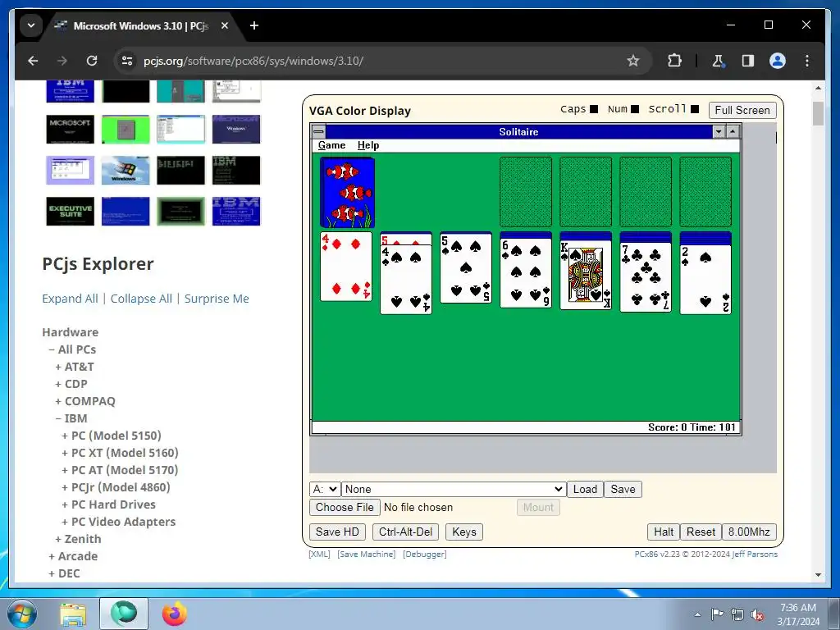Select the 4 of diamonds card
This screenshot has height=630, width=840.
tap(346, 267)
